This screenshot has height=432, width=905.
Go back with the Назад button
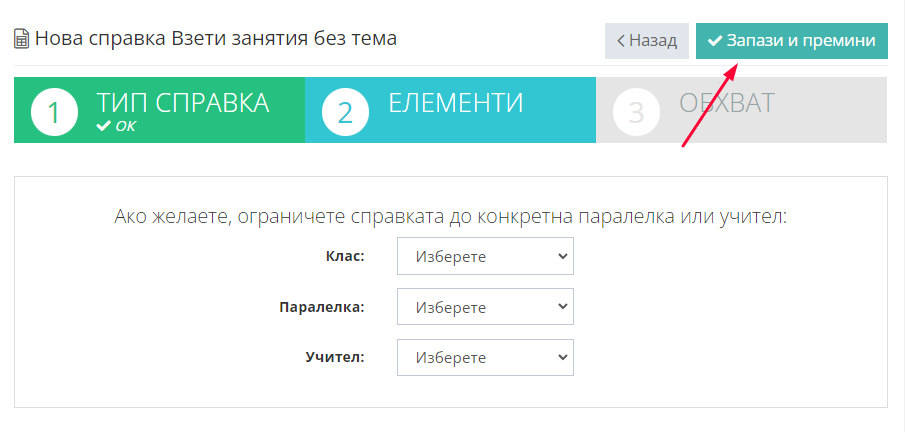tap(647, 41)
